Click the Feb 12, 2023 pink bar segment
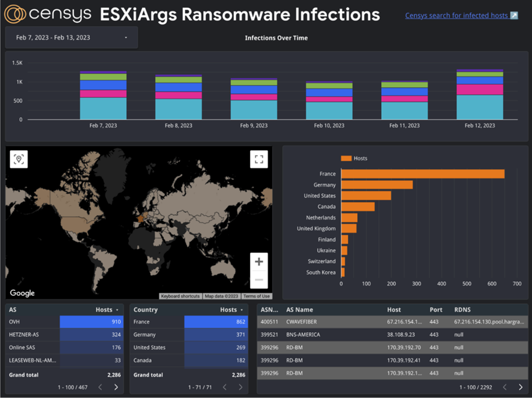Image resolution: width=532 pixels, height=398 pixels. (480, 89)
